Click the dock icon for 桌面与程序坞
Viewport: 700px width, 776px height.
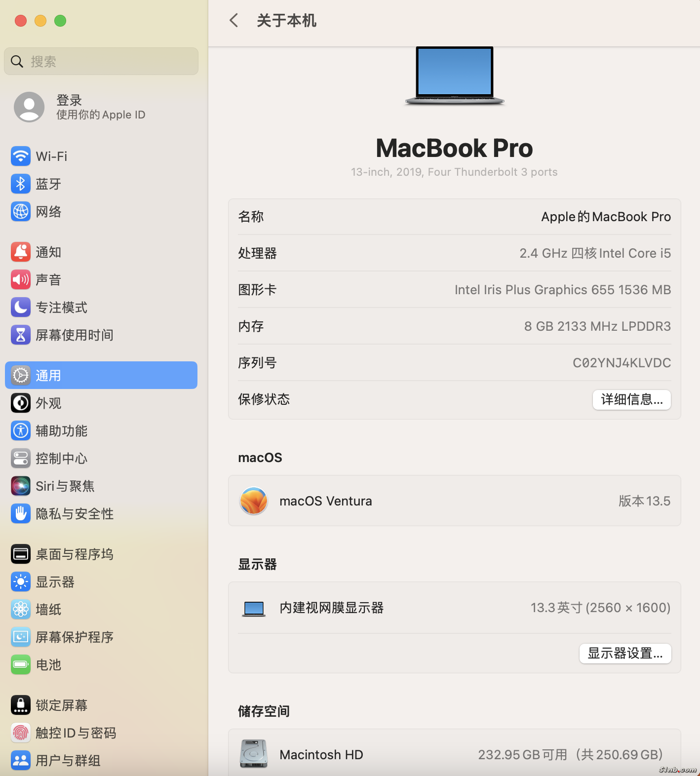point(21,554)
